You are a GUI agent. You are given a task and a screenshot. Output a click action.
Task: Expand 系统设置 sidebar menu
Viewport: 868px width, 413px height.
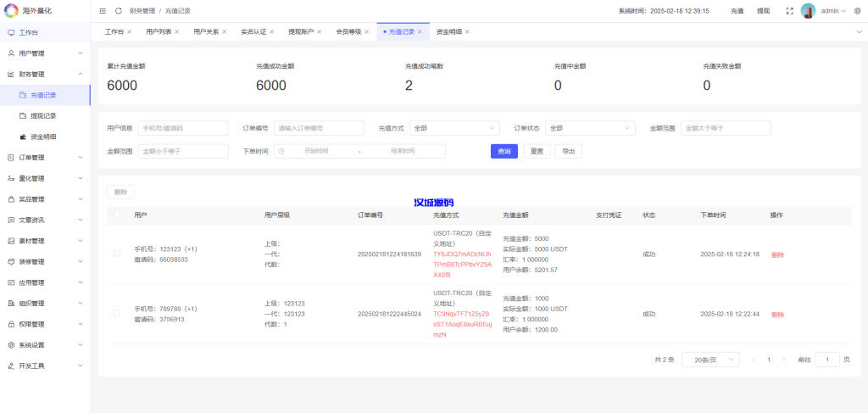46,345
